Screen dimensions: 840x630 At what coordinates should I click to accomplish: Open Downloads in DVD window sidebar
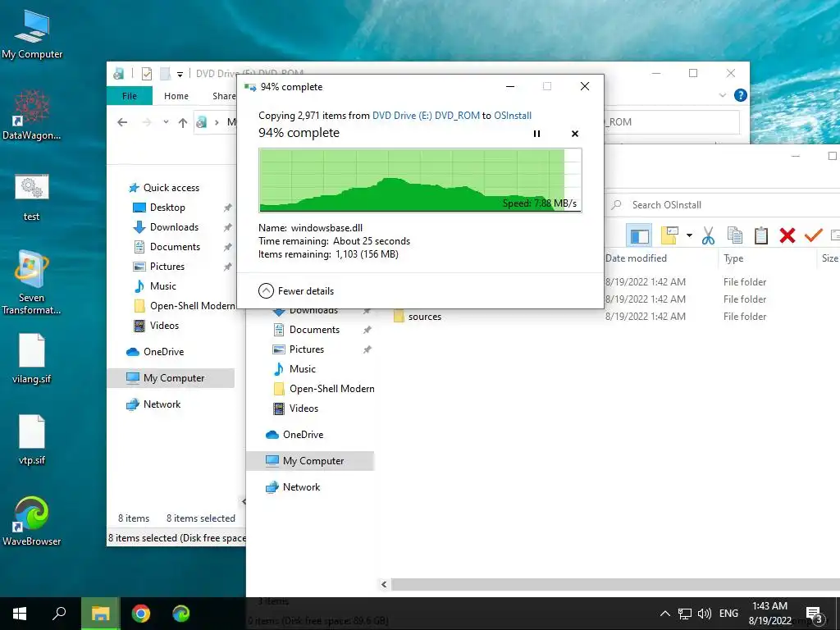[x=166, y=227]
